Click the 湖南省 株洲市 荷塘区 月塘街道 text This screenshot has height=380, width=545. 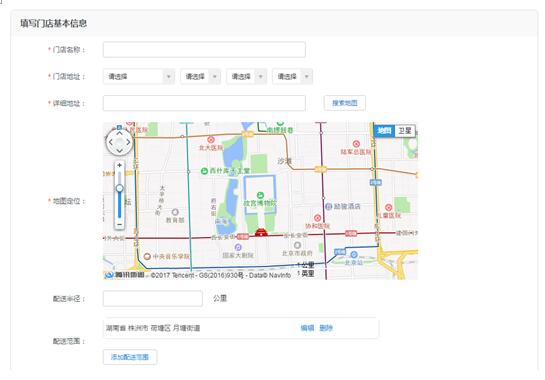coord(153,328)
